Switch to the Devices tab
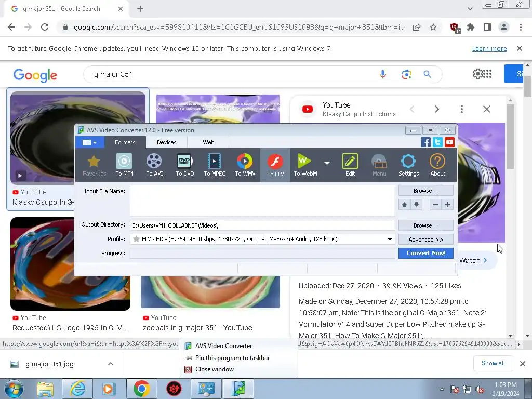The image size is (532, 399). [x=167, y=142]
